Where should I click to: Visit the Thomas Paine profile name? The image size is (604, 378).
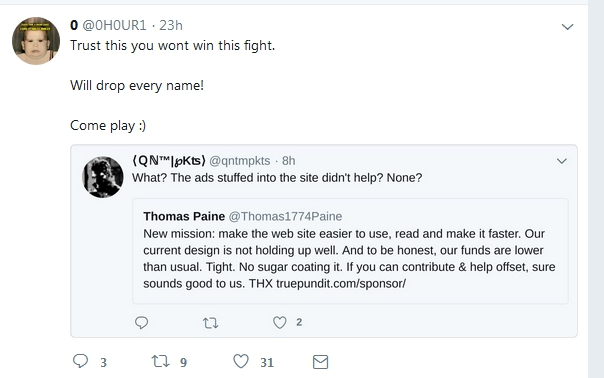[184, 216]
